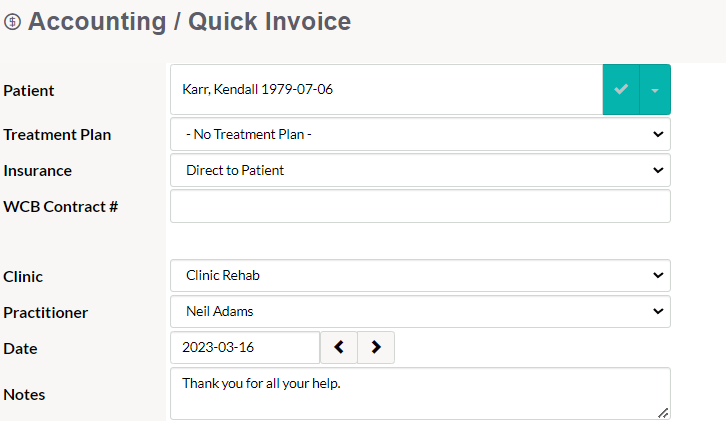Click the Date field showing 2023-03-16
726x435 pixels.
[245, 347]
